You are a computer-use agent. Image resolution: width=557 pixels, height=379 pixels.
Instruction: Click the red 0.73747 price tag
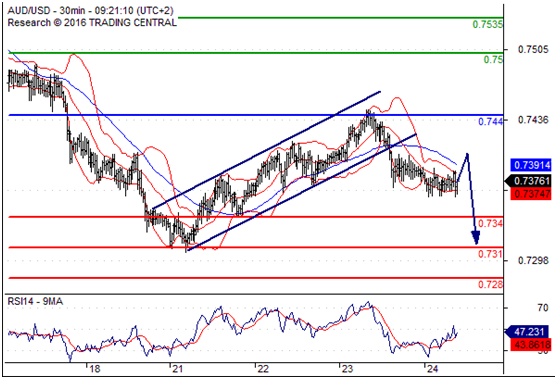tap(531, 194)
